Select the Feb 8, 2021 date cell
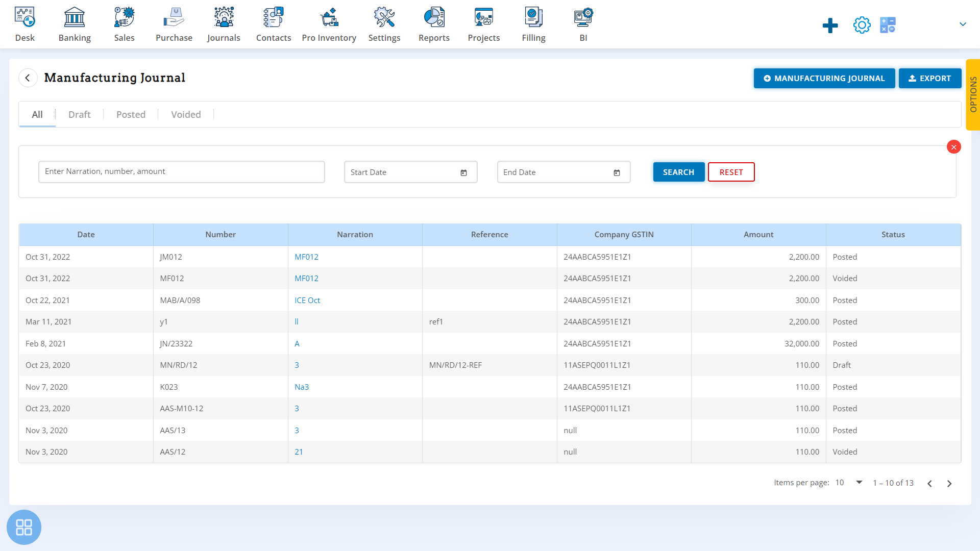This screenshot has height=551, width=980. [x=86, y=343]
